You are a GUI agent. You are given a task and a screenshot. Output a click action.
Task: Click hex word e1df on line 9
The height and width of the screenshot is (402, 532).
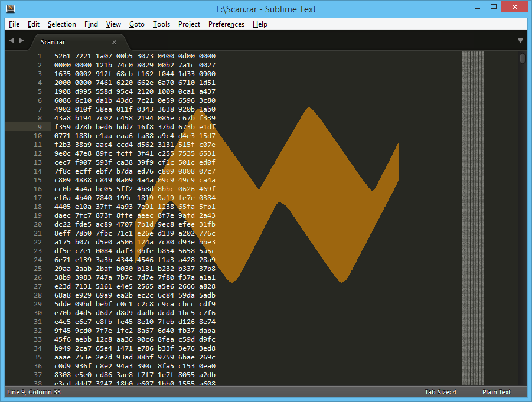click(x=207, y=127)
